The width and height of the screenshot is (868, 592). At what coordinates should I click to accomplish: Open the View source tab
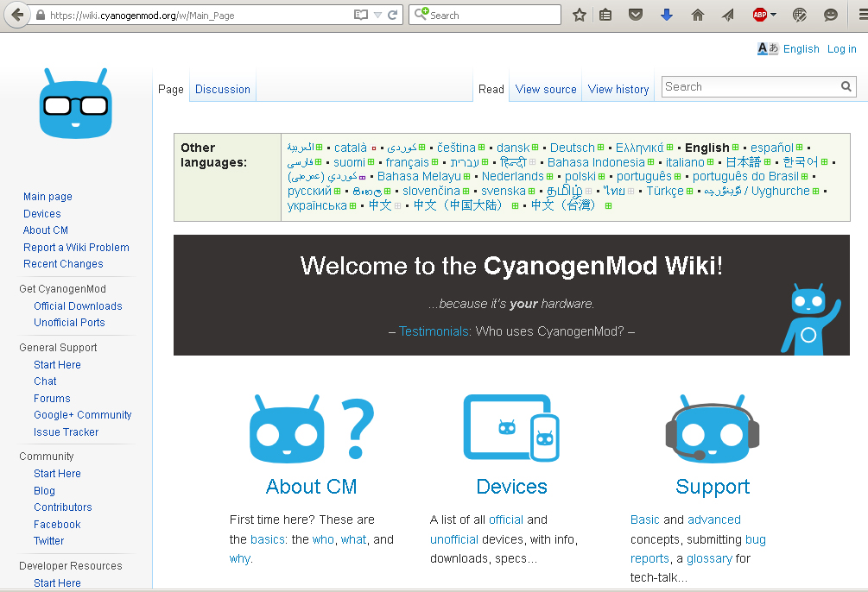pyautogui.click(x=546, y=89)
